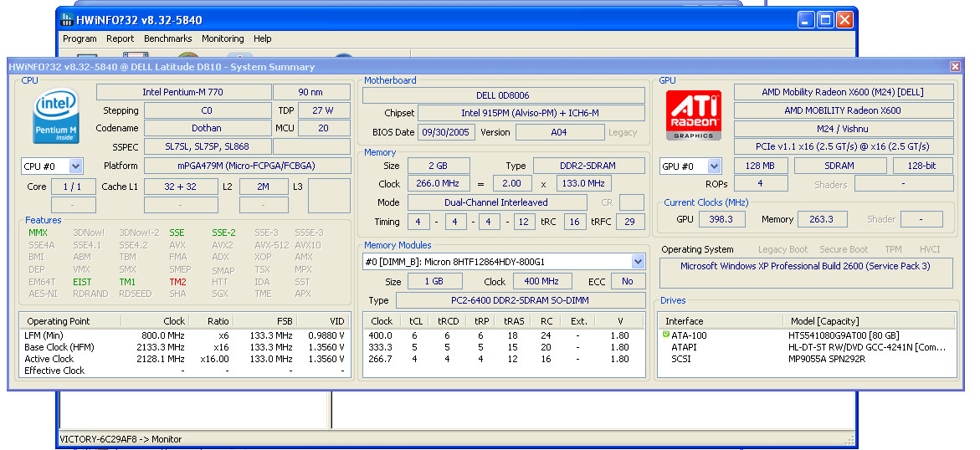
Task: Click the SSPEC SL7SL, SL7SP, SL868 value
Action: tap(208, 146)
